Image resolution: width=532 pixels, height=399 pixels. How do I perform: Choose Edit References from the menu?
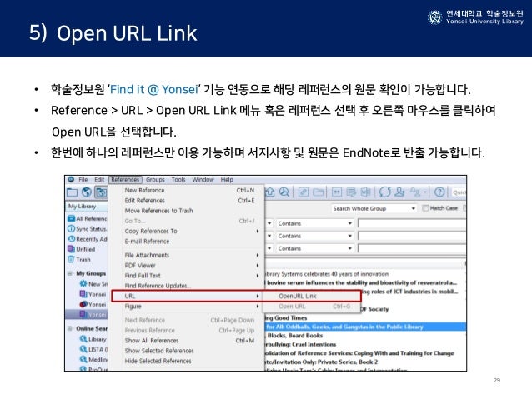[x=188, y=201]
